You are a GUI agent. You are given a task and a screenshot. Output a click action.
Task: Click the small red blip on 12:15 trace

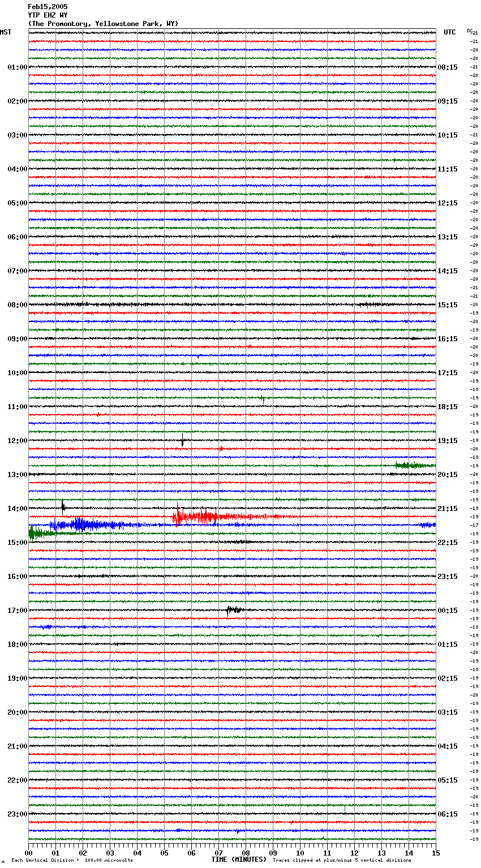221,448
